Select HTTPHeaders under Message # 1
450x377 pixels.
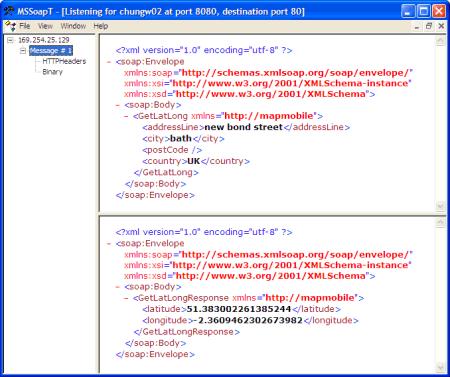[x=64, y=61]
